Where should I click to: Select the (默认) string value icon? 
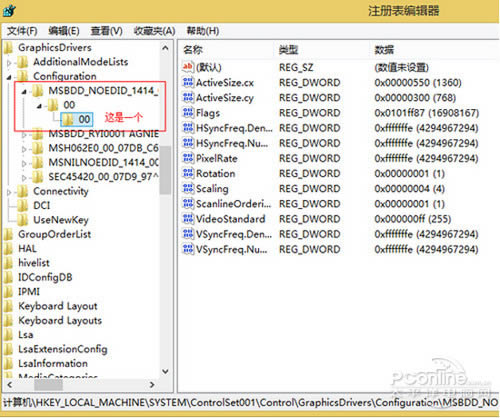(188, 67)
